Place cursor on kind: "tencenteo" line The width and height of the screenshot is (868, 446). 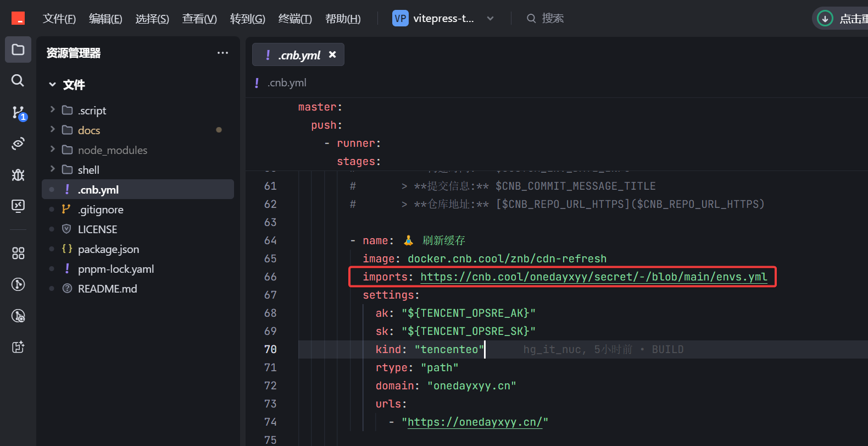coord(430,349)
